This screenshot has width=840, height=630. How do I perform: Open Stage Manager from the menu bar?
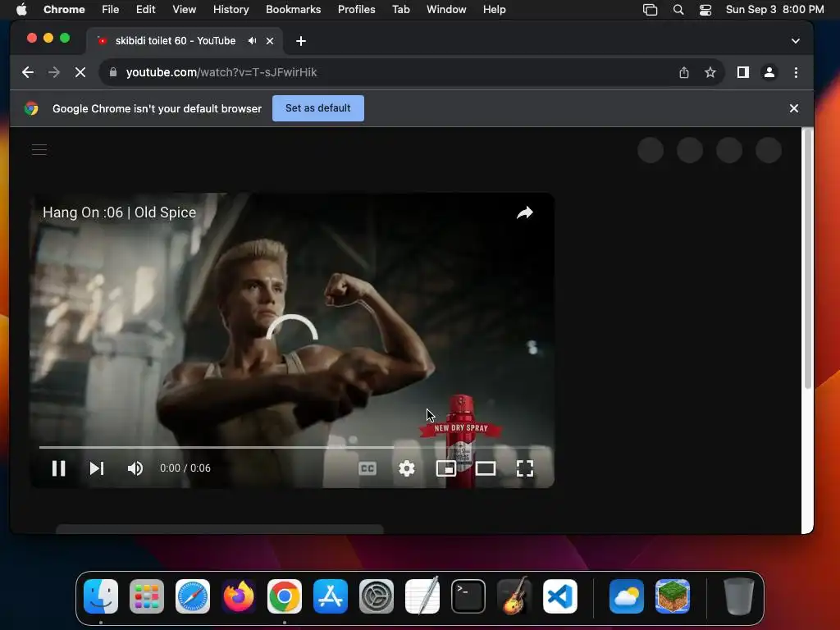[650, 10]
